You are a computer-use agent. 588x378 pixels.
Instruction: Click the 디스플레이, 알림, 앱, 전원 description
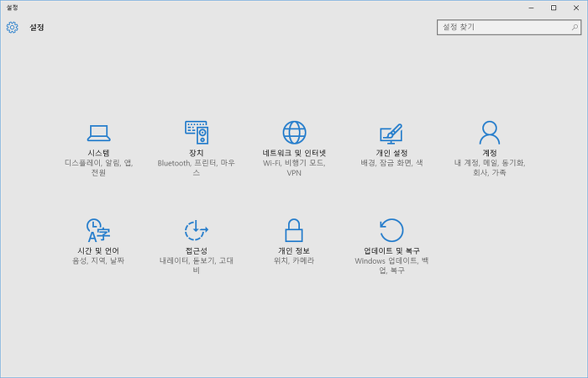(98, 168)
